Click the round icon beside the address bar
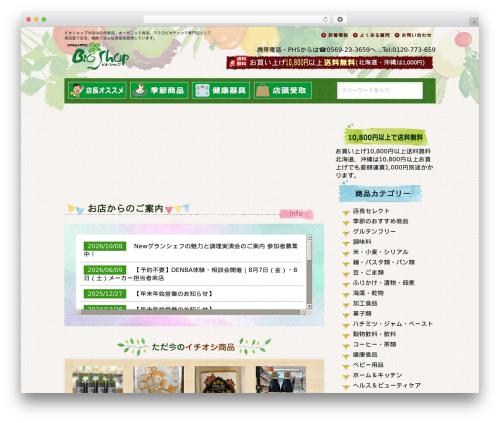The width and height of the screenshot is (500, 423). point(340,19)
